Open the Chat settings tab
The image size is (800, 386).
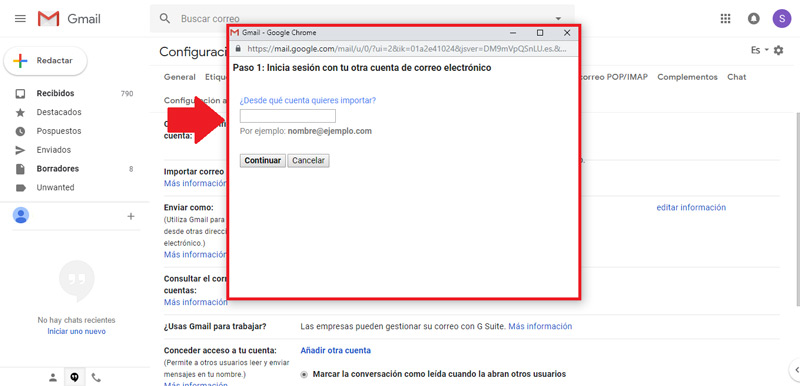tap(737, 77)
